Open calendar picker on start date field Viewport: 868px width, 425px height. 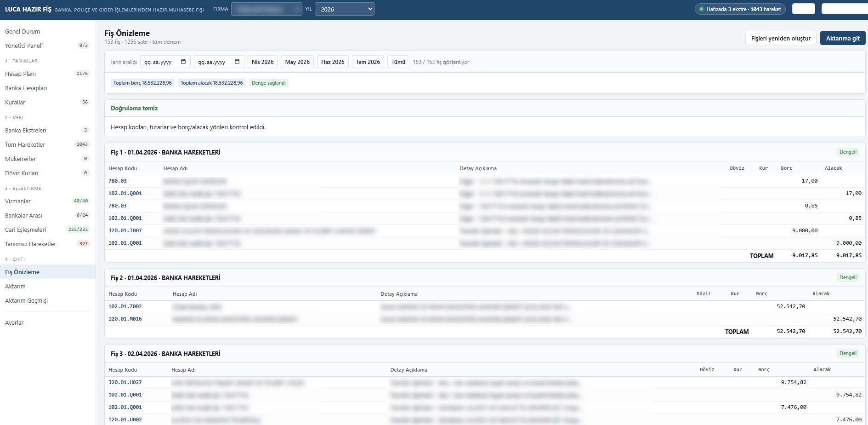[183, 62]
